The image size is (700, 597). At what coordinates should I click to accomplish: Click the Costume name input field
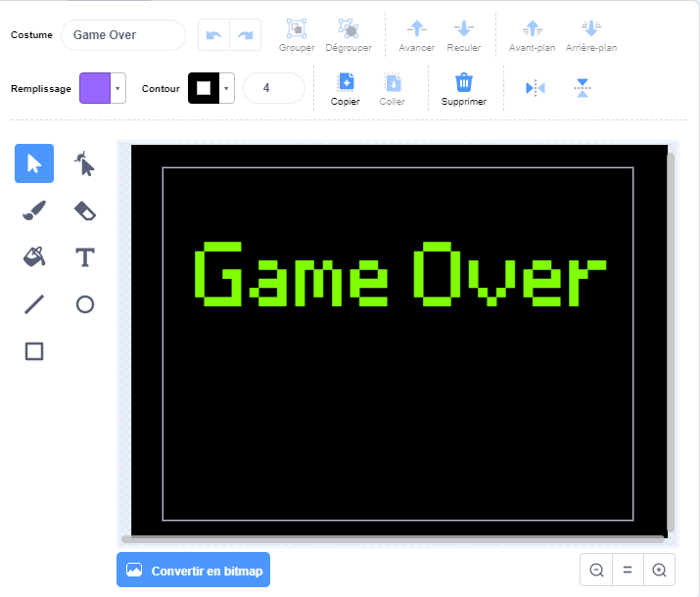click(x=123, y=35)
